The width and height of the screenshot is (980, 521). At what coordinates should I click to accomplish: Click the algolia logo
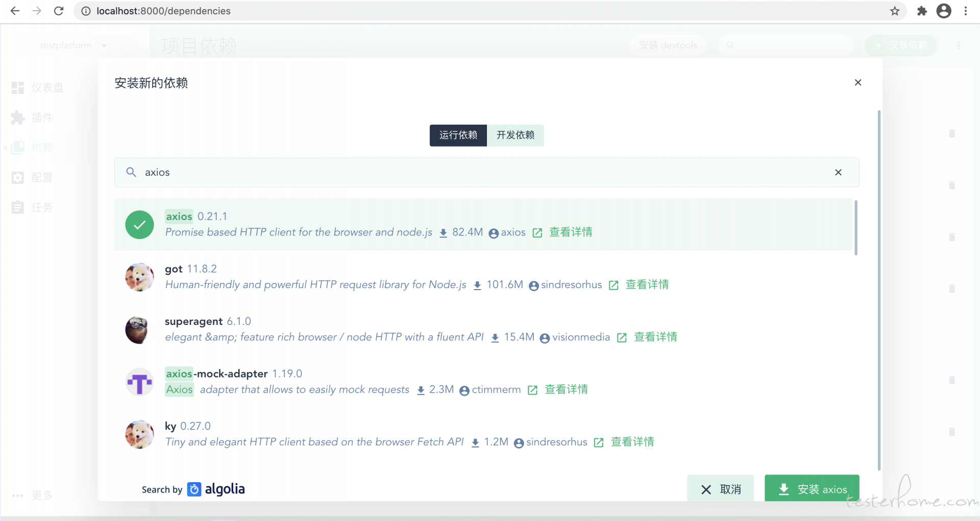pos(216,489)
